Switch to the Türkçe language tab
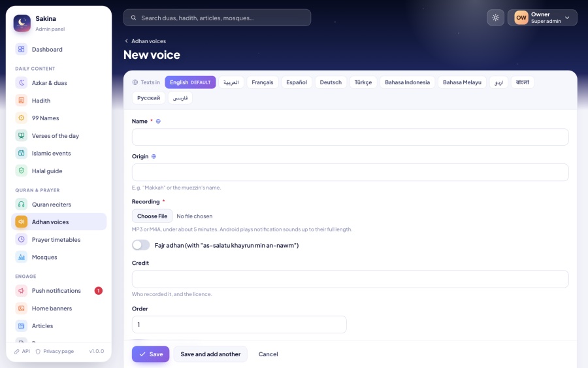588x368 pixels. 363,82
